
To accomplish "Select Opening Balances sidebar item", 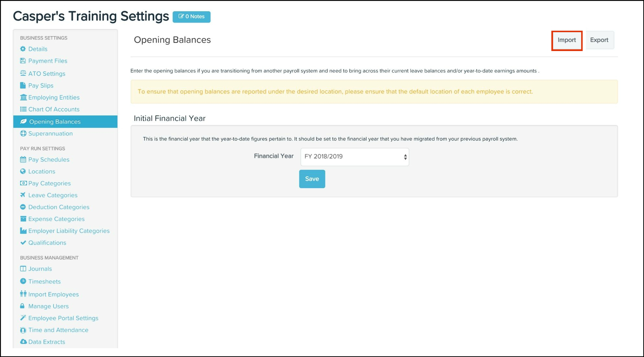I will (55, 122).
